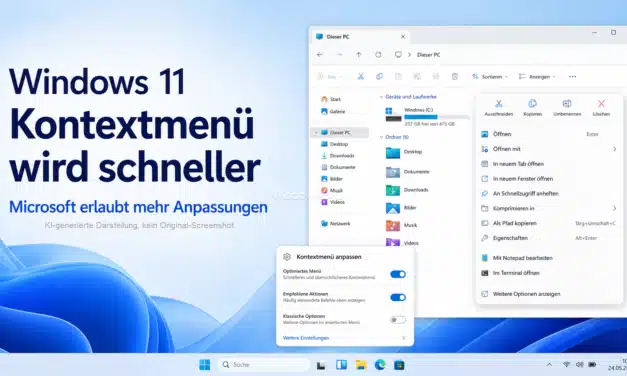Open the Videos folder in Ordner list
Image resolution: width=627 pixels, height=376 pixels.
tap(402, 243)
